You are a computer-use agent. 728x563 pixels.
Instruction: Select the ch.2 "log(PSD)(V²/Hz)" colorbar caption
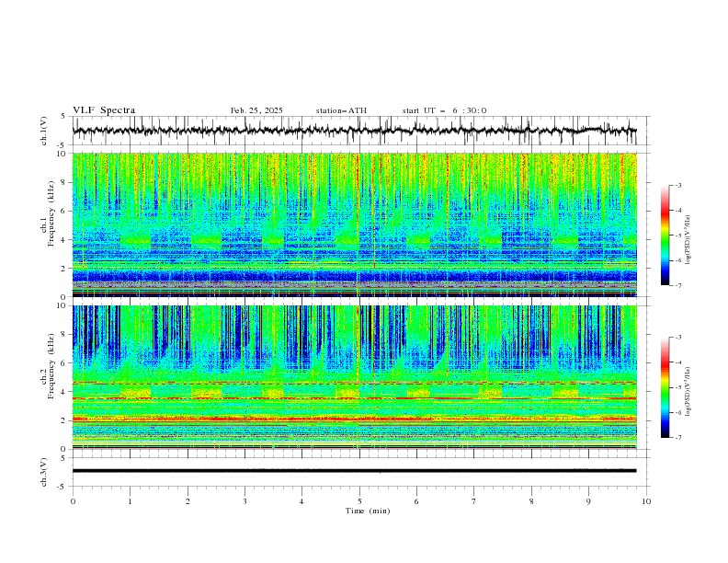point(688,391)
